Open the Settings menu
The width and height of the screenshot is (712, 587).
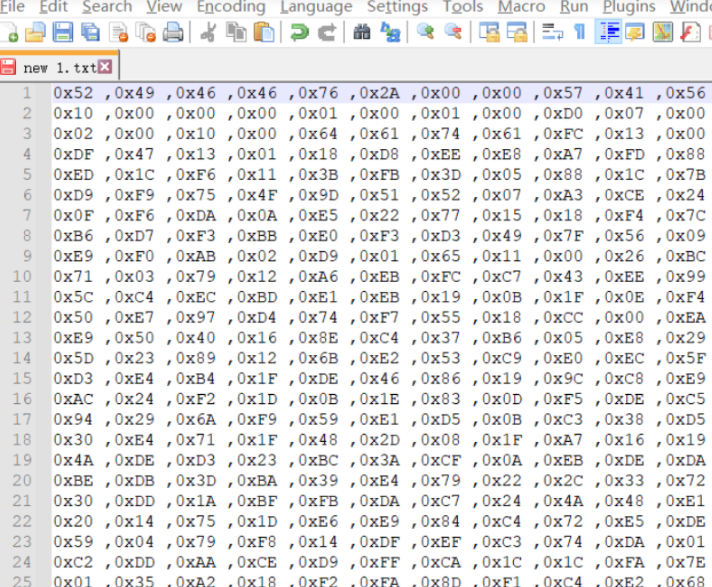397,6
